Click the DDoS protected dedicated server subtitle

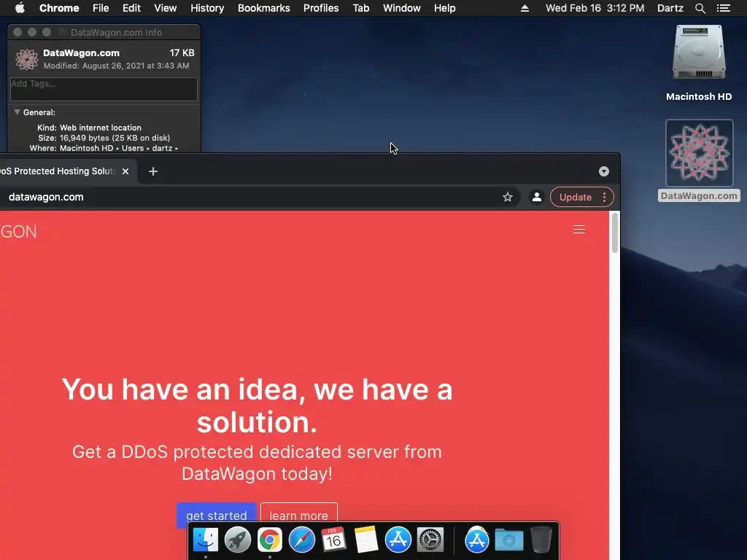tap(258, 462)
